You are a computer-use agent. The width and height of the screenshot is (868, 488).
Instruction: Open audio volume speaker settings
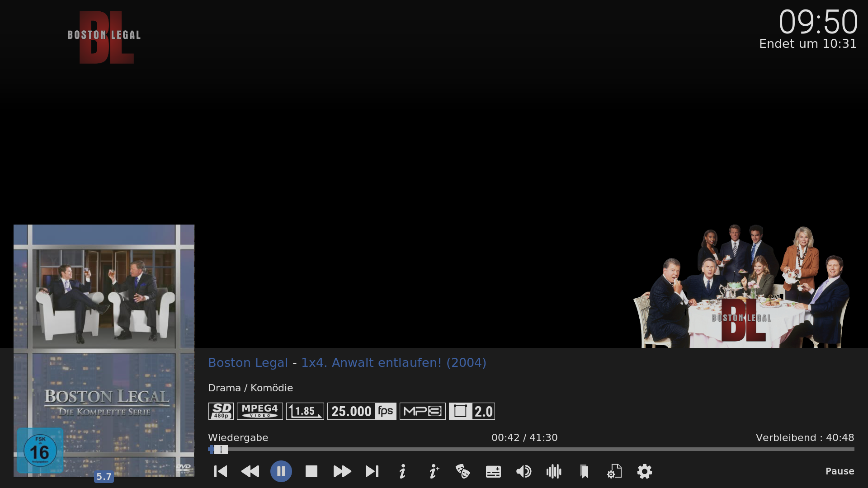(x=524, y=471)
